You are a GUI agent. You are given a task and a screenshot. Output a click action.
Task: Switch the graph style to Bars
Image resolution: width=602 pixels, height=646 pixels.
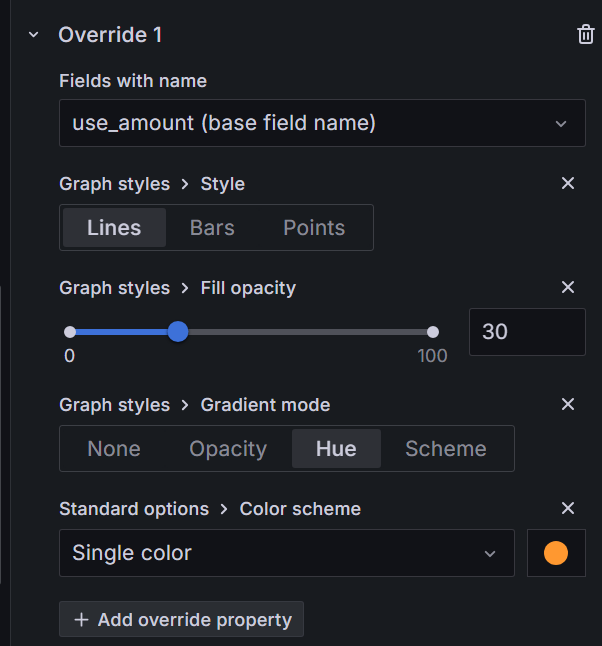pyautogui.click(x=212, y=228)
